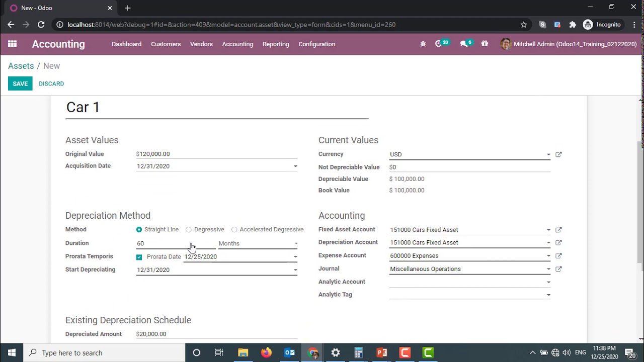Image resolution: width=644 pixels, height=362 pixels.
Task: Open Windows Start menu
Action: coord(12,352)
